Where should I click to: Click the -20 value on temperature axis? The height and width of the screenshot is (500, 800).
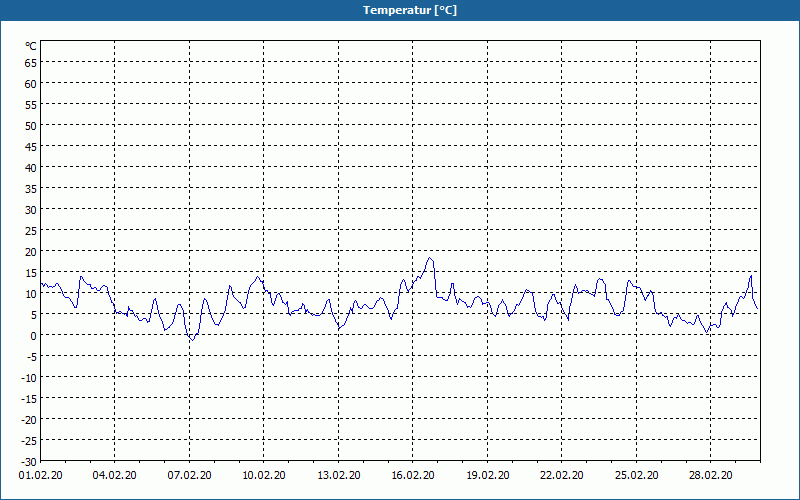click(x=29, y=420)
